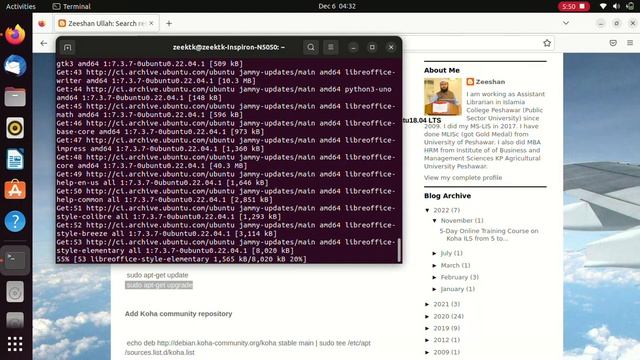Go back in Firefox
Image resolution: width=640 pixels, height=360 pixels.
44,43
